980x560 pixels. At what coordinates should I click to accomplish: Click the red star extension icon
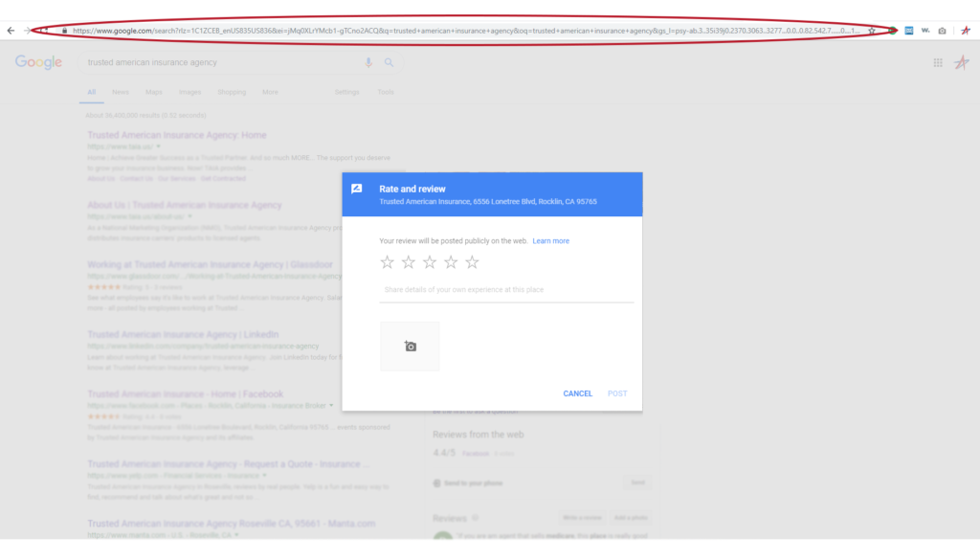pos(966,30)
